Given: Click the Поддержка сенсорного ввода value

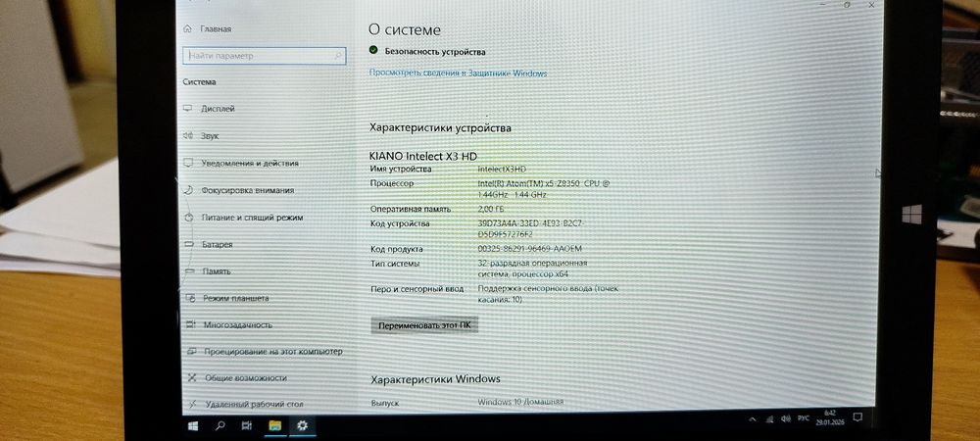Looking at the screenshot, I should (x=548, y=294).
